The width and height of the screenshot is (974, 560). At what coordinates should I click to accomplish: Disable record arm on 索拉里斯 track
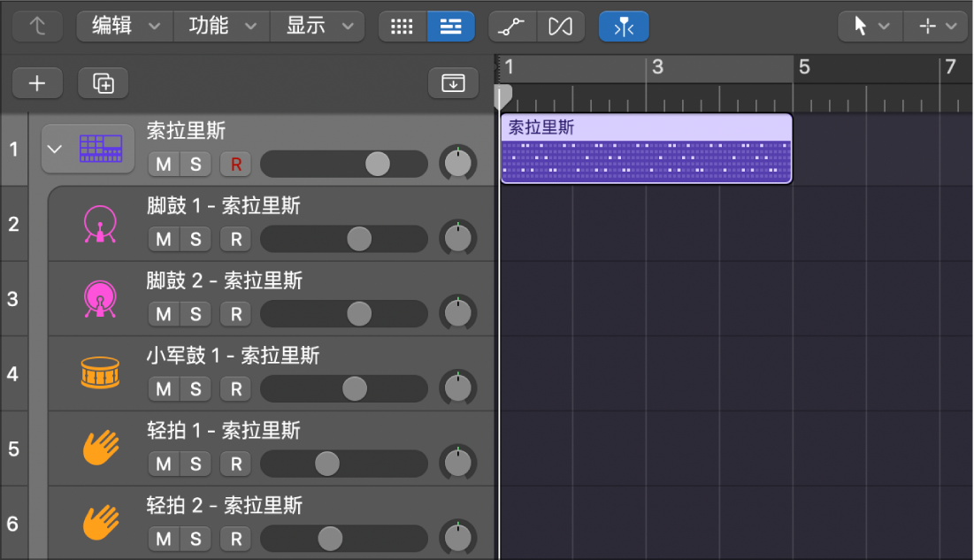point(235,164)
